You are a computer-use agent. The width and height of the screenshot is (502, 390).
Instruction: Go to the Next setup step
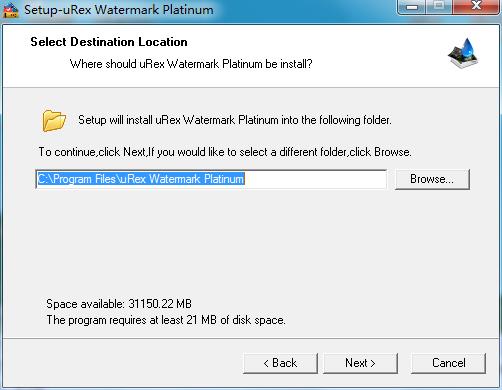[x=360, y=363]
